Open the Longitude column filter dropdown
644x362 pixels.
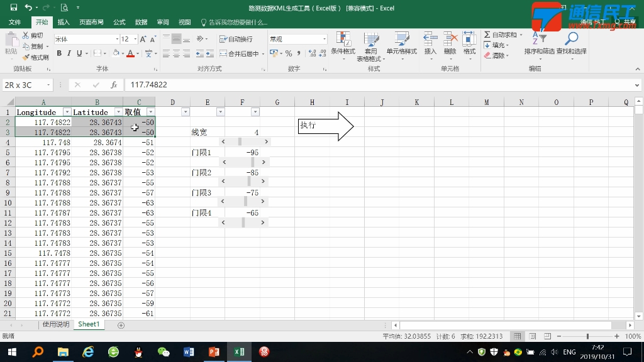click(67, 112)
